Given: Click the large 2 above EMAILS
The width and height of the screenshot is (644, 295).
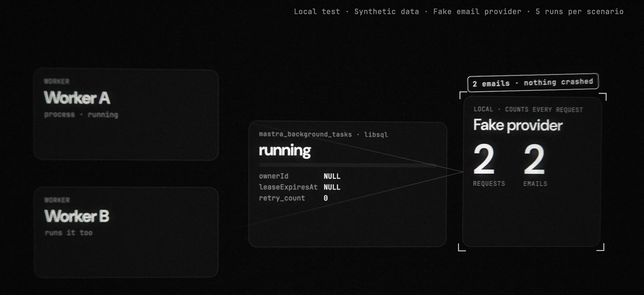Looking at the screenshot, I should click(534, 159).
